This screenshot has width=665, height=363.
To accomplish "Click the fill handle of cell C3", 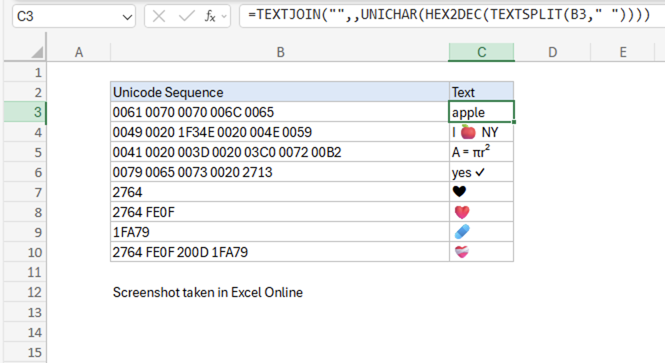I will 514,122.
